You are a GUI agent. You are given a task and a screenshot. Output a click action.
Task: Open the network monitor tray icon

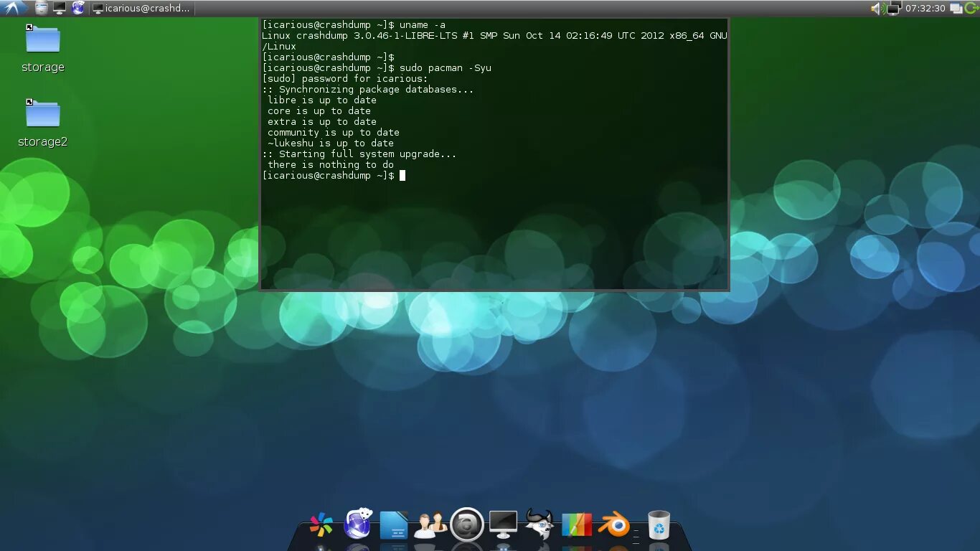coord(893,9)
